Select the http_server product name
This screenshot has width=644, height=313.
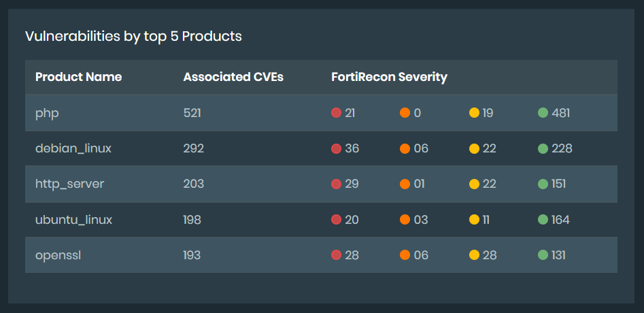(x=69, y=184)
